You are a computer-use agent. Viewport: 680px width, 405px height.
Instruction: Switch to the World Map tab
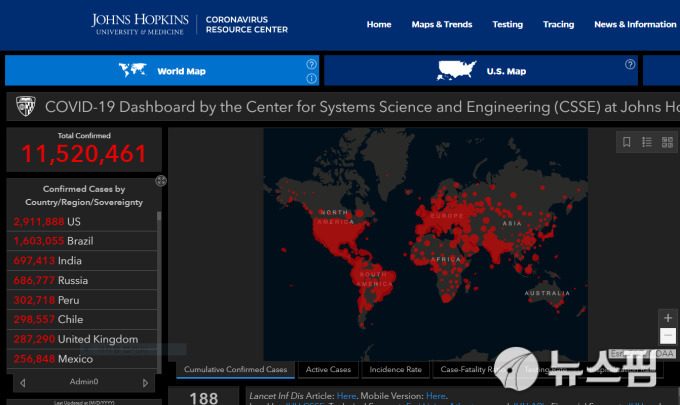pyautogui.click(x=162, y=70)
